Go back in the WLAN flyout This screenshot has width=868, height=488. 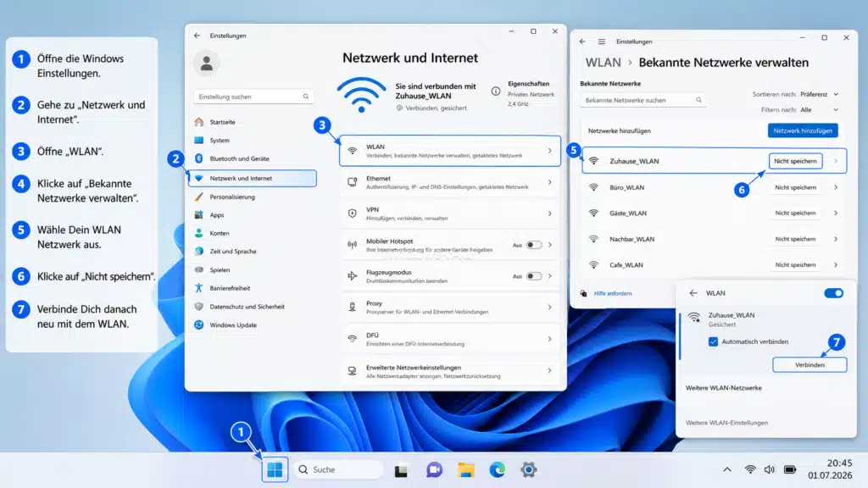[x=693, y=292]
